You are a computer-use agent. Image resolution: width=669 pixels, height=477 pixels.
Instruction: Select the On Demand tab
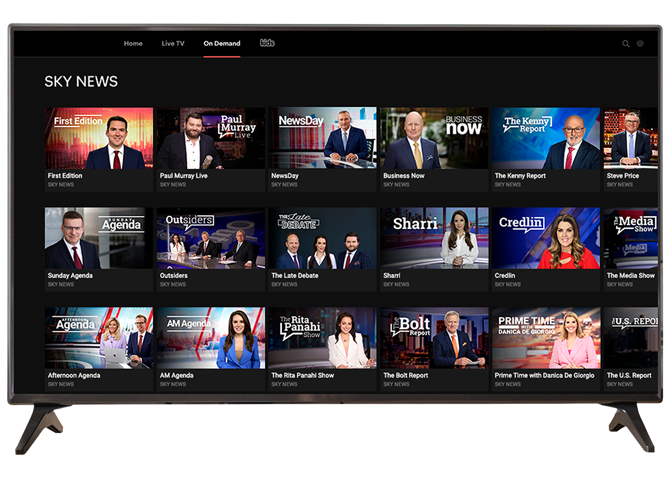pos(221,44)
